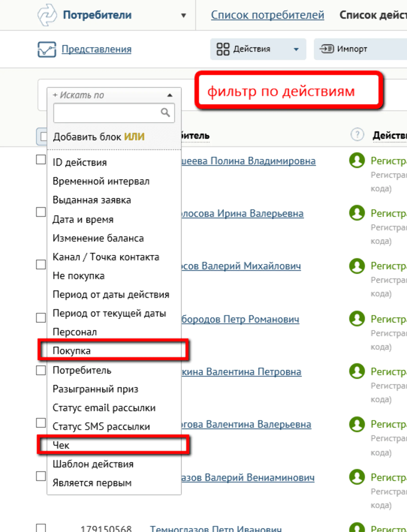
Task: Click the magnifier icon in search box
Action: [165, 112]
